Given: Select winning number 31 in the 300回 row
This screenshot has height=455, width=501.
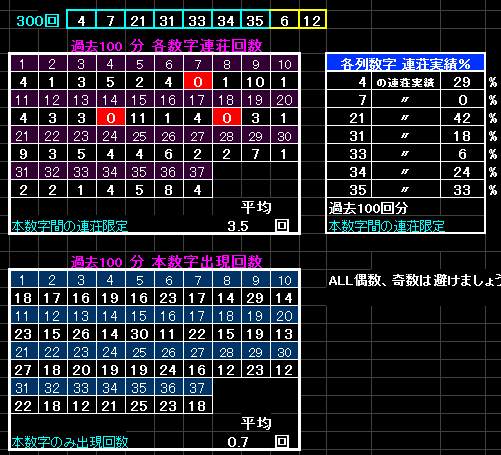Looking at the screenshot, I should click(168, 20).
